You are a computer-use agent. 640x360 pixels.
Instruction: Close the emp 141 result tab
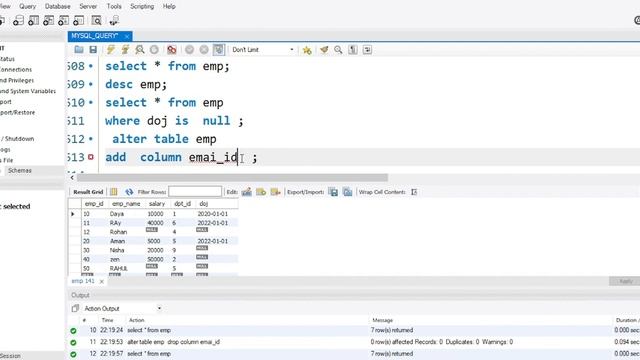[102, 282]
